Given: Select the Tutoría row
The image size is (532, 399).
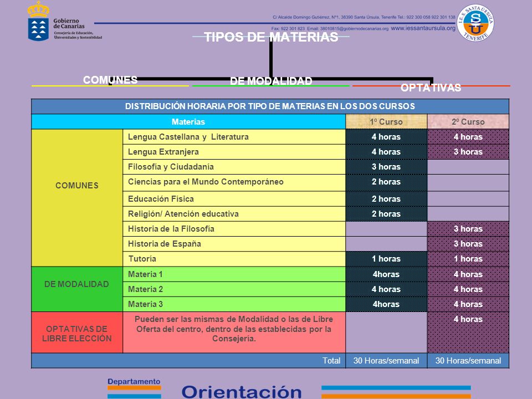Looking at the screenshot, I should coord(234,259).
